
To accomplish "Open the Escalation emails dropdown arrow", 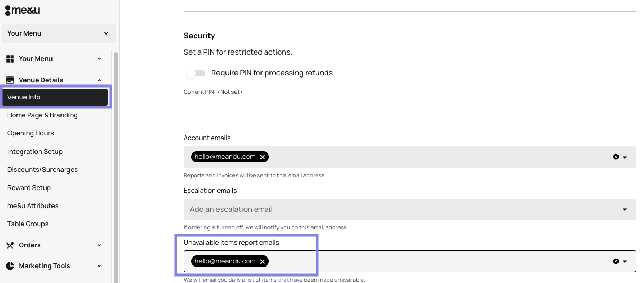I will [625, 209].
